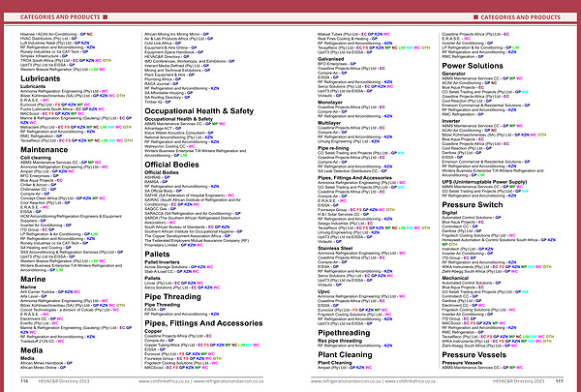Click page number 117 in the footer
The height and width of the screenshot is (392, 581).
point(559,381)
